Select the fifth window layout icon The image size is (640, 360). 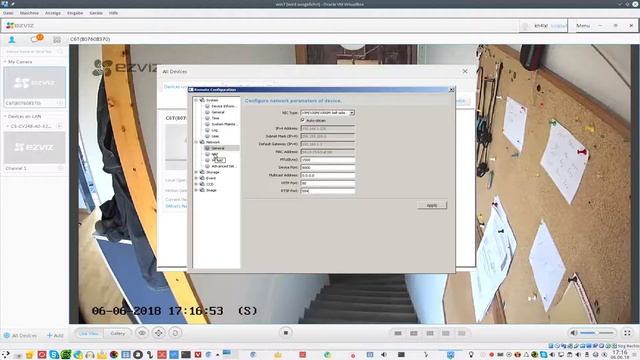[462, 333]
